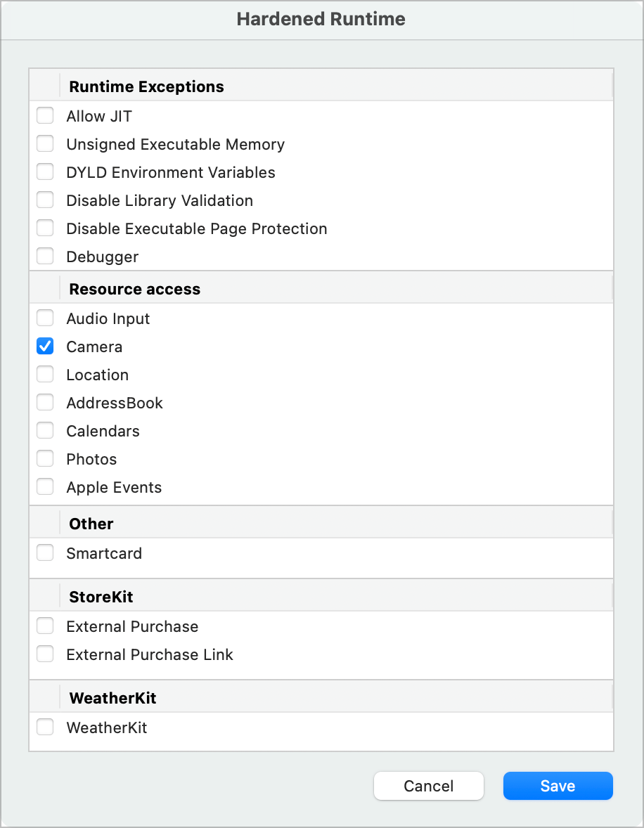
Task: Enable the Smartcard checkbox
Action: point(45,553)
